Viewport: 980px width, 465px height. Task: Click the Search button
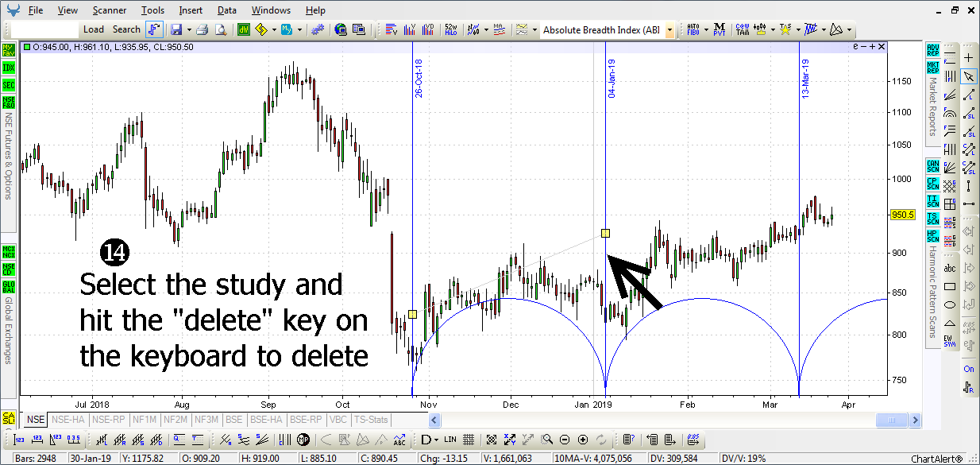pos(126,29)
